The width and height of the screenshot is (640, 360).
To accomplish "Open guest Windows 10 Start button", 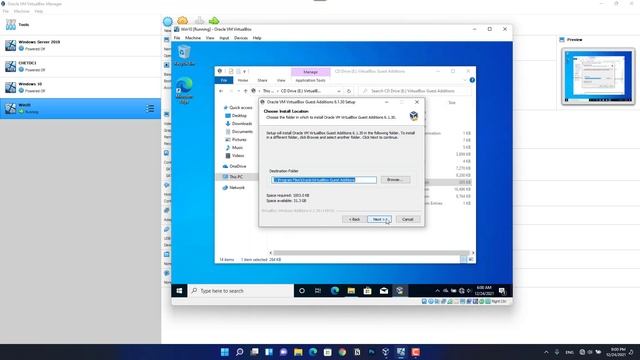I will pos(179,291).
